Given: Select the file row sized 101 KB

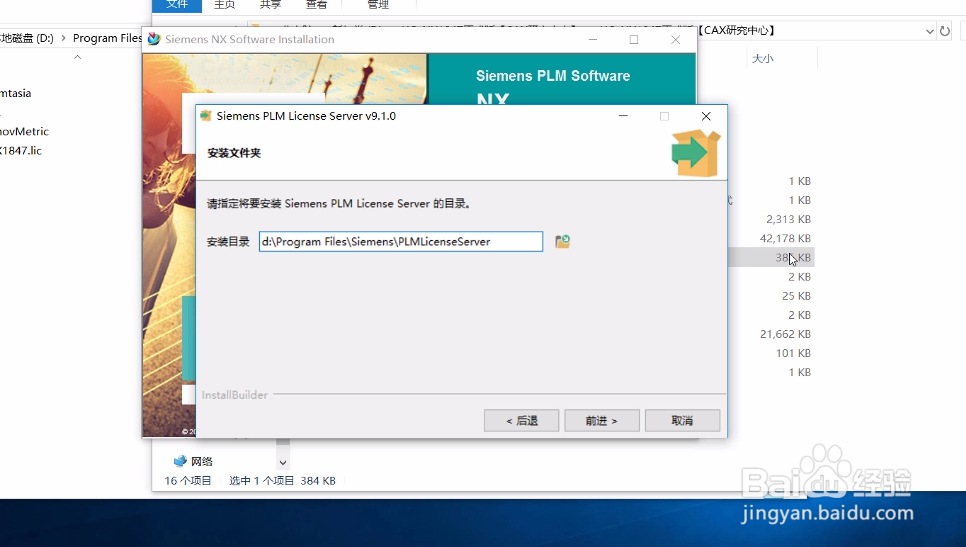Looking at the screenshot, I should 793,353.
